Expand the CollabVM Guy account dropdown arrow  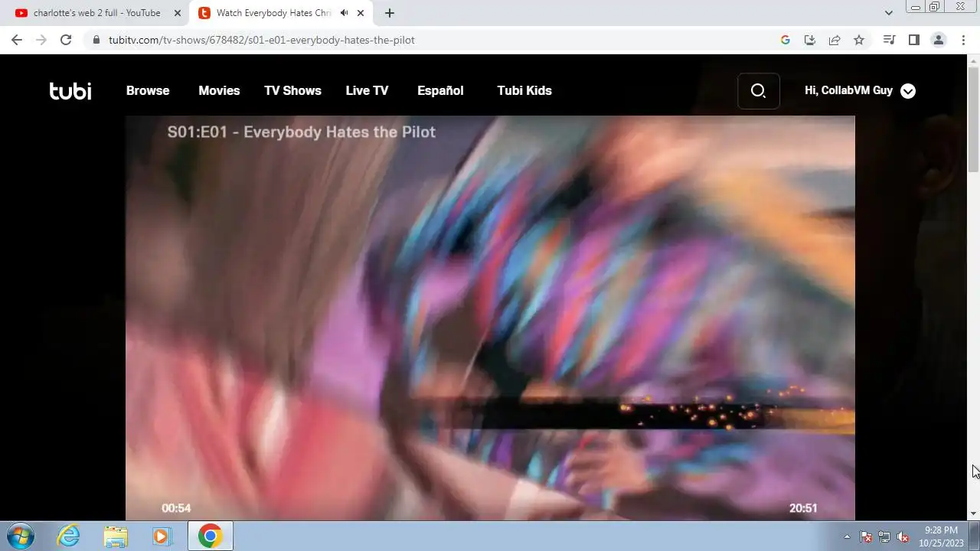click(x=908, y=91)
